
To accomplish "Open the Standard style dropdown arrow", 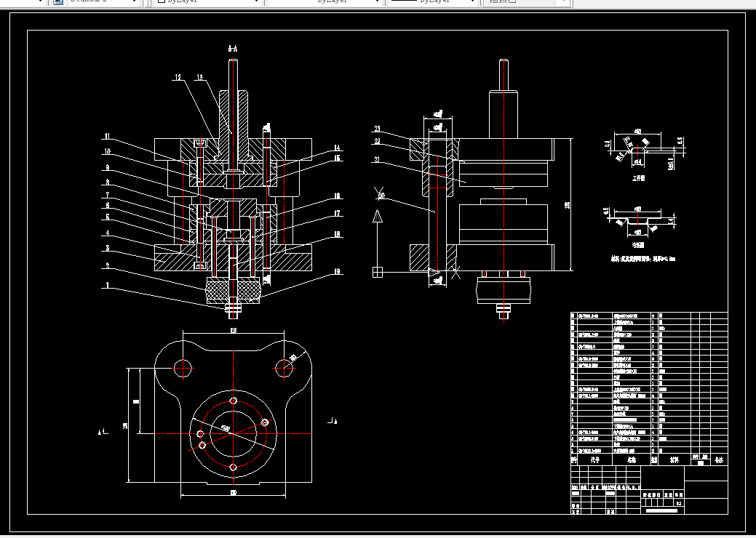I will click(x=134, y=2).
